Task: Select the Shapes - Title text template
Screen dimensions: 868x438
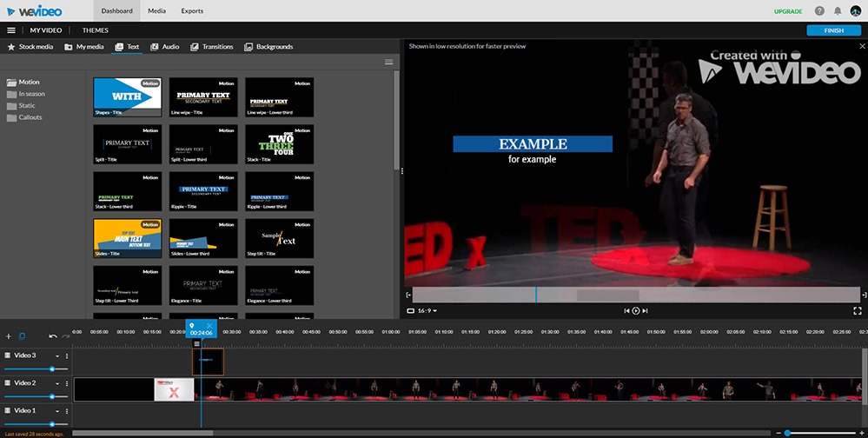Action: (128, 97)
